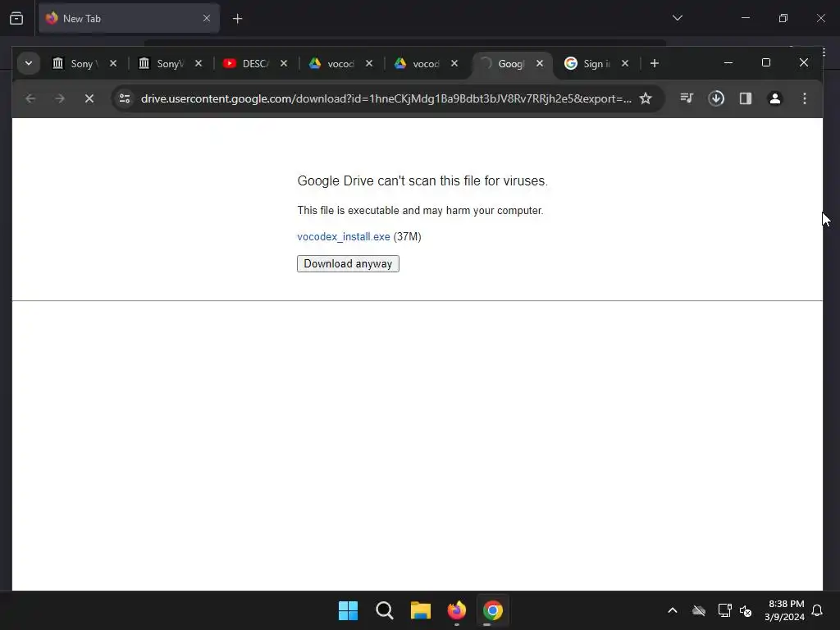Stop loading the page in Chrome
This screenshot has width=840, height=630.
point(89,98)
